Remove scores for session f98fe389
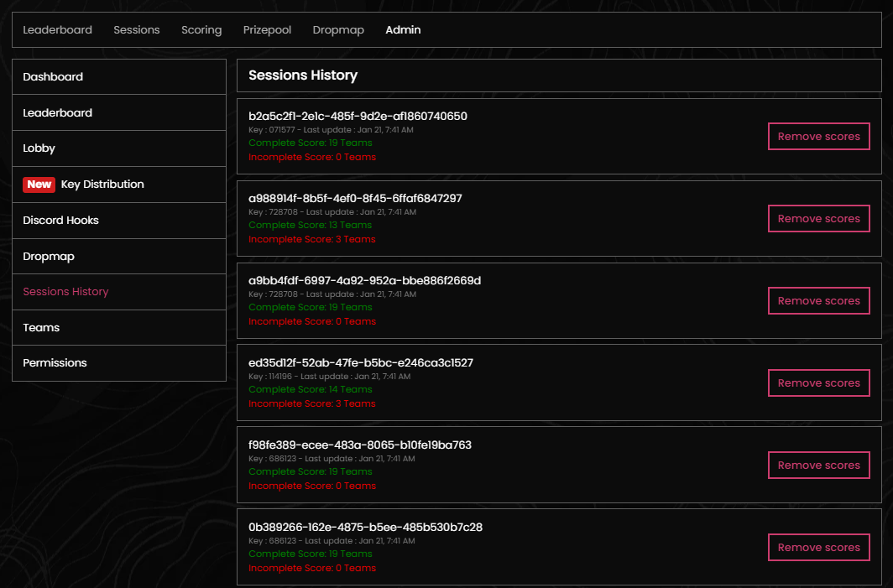The width and height of the screenshot is (893, 588). (x=818, y=466)
